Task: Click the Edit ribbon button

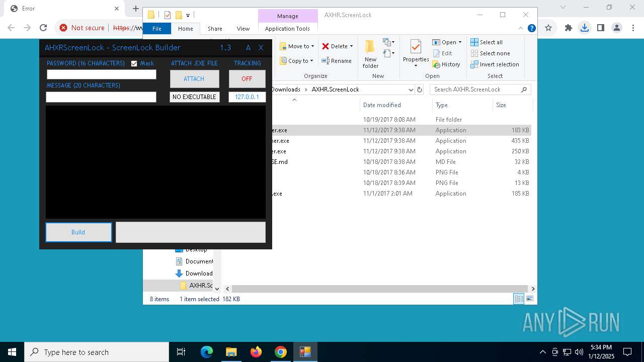Action: point(442,53)
